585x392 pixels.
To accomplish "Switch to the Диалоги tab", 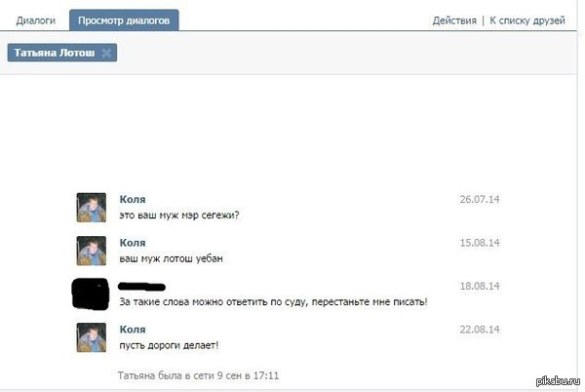I will click(x=35, y=20).
